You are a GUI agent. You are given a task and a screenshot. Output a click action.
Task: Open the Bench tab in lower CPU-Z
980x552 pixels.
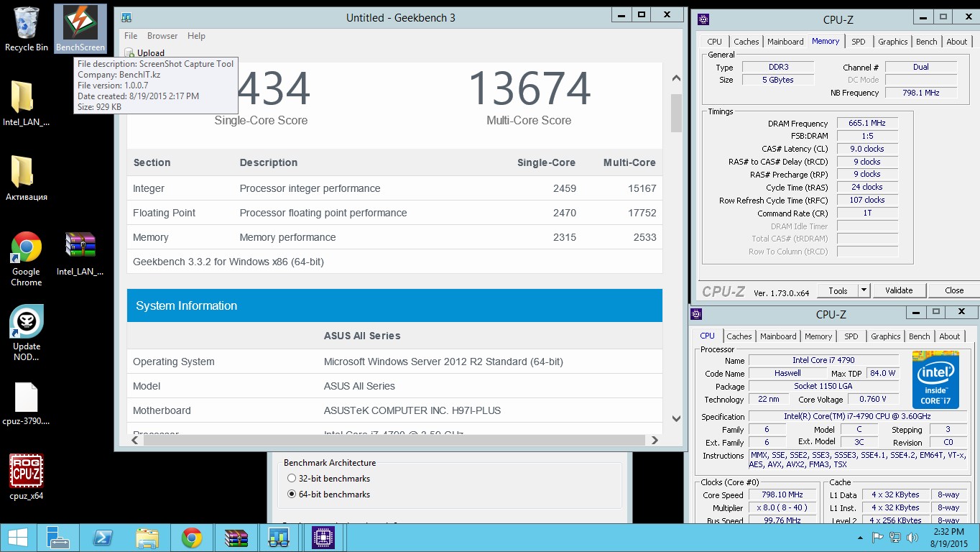[x=920, y=336]
